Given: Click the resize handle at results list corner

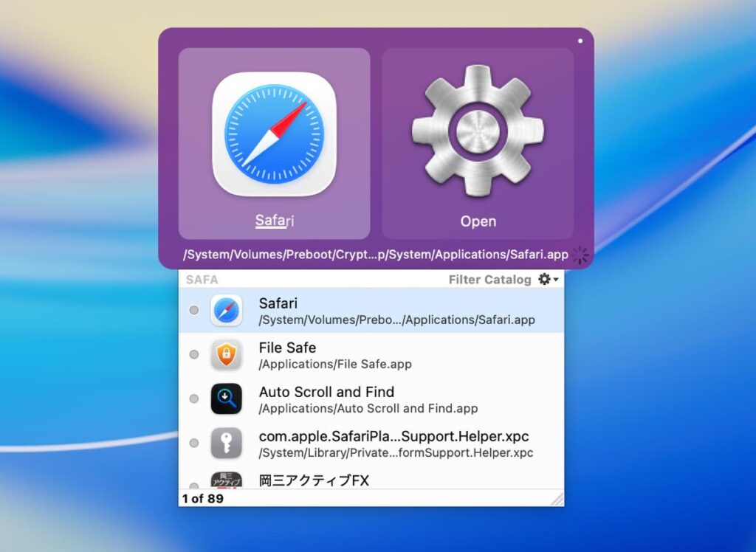Looking at the screenshot, I should pyautogui.click(x=557, y=500).
